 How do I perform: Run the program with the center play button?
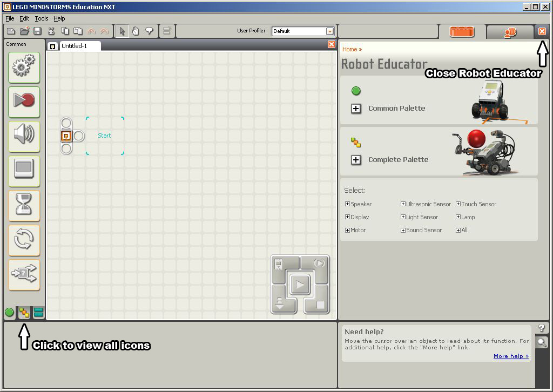pyautogui.click(x=300, y=284)
